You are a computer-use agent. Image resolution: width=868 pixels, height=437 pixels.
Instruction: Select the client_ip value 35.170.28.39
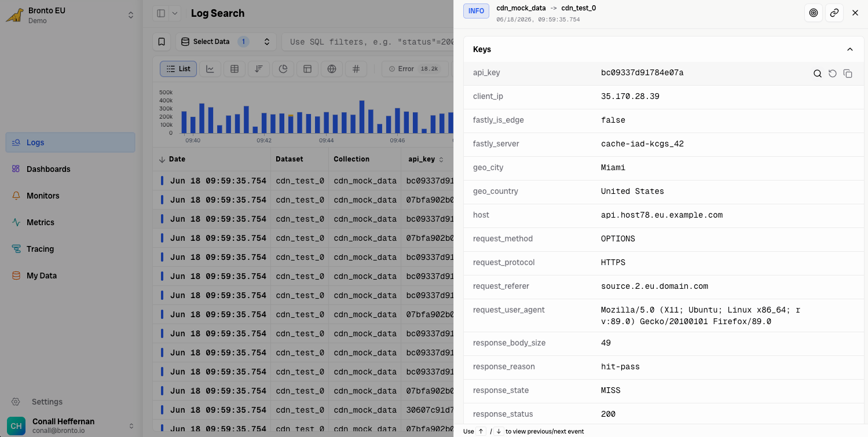630,97
